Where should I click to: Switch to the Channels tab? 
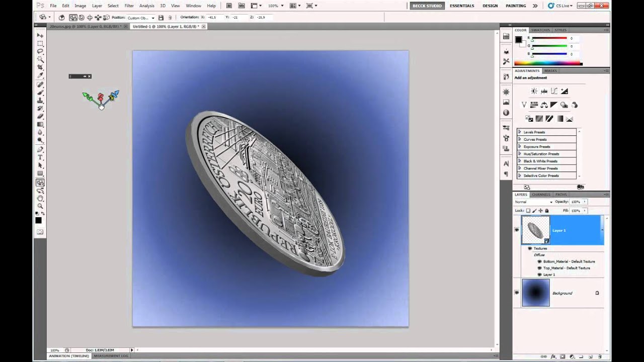(541, 195)
